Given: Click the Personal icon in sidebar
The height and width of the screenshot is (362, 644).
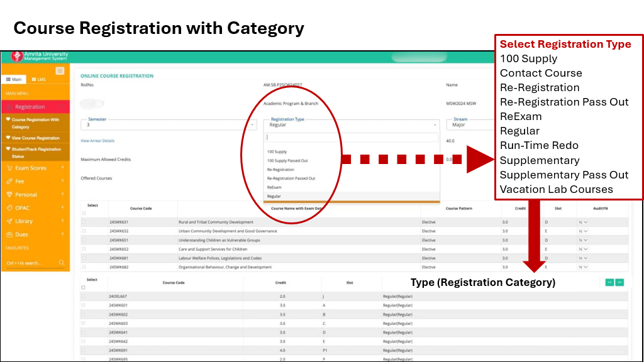Looking at the screenshot, I should [x=9, y=194].
